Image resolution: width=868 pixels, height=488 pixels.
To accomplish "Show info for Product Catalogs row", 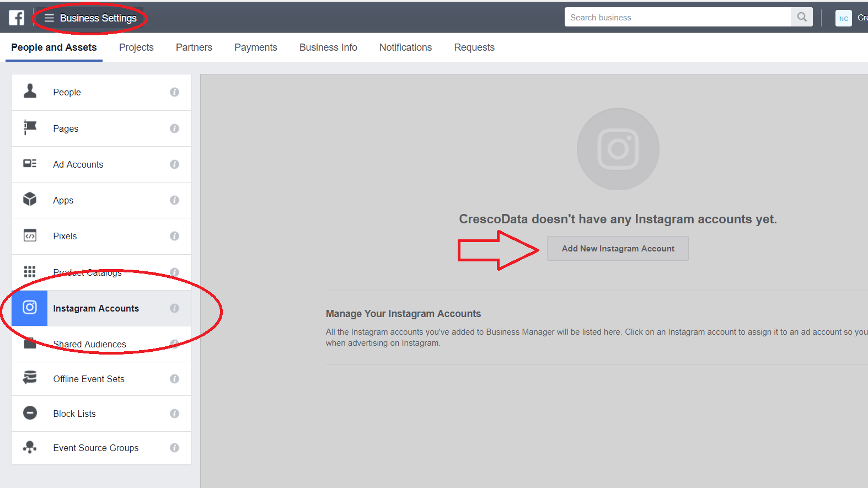I will [174, 272].
